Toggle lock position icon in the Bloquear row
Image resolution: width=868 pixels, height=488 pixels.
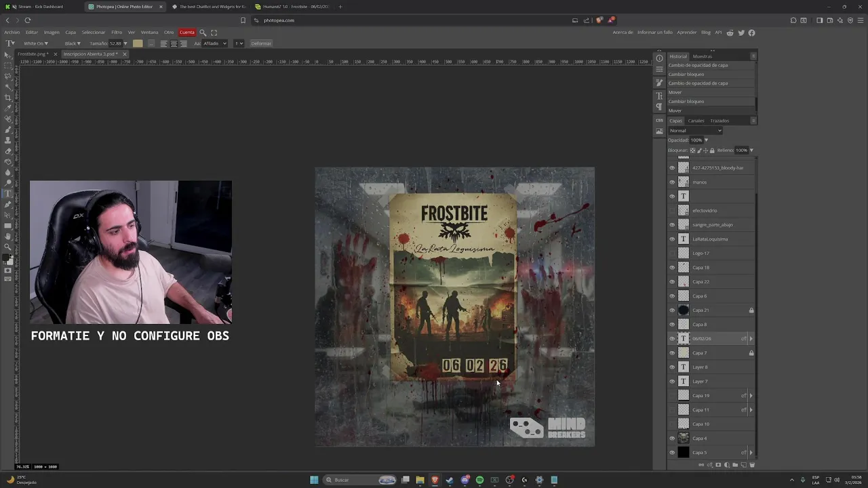point(706,150)
